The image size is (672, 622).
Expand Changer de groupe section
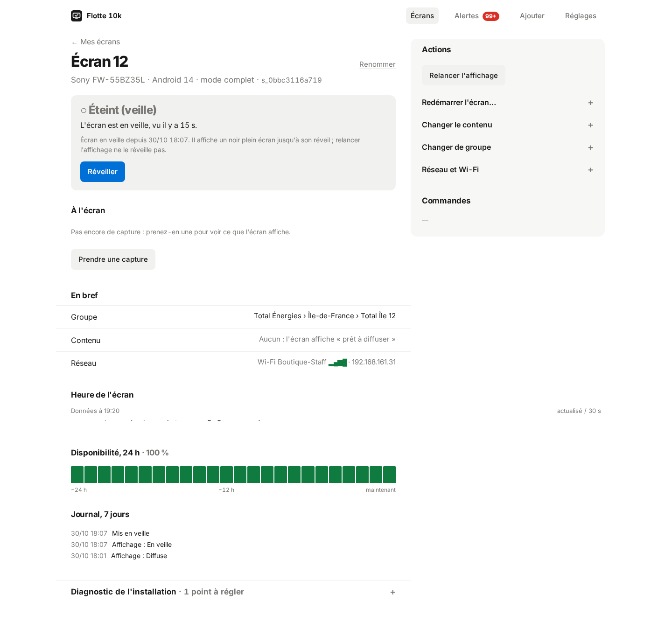pyautogui.click(x=508, y=147)
